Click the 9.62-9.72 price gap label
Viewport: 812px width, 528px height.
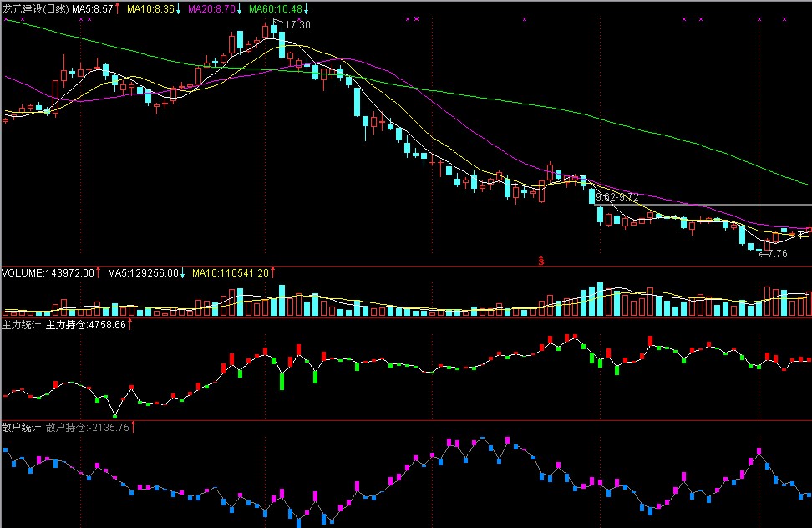tap(617, 196)
